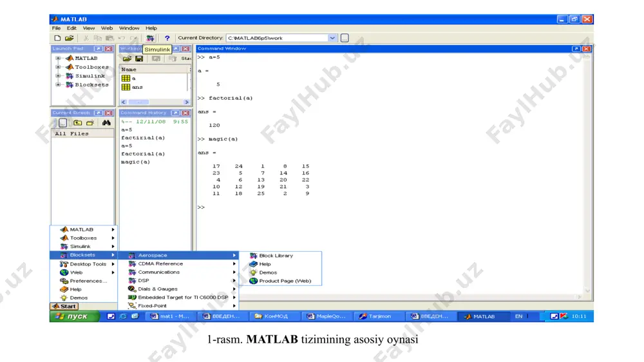Launch Simulink from the toolbar icon
644x362 pixels.
click(150, 38)
